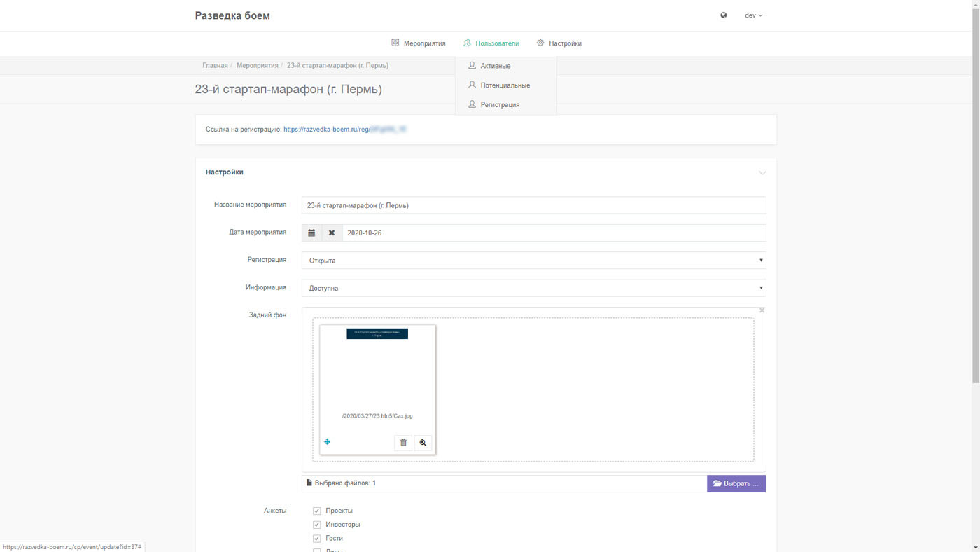Open the Мероприятия menu
Image resolution: width=980 pixels, height=552 pixels.
(419, 43)
